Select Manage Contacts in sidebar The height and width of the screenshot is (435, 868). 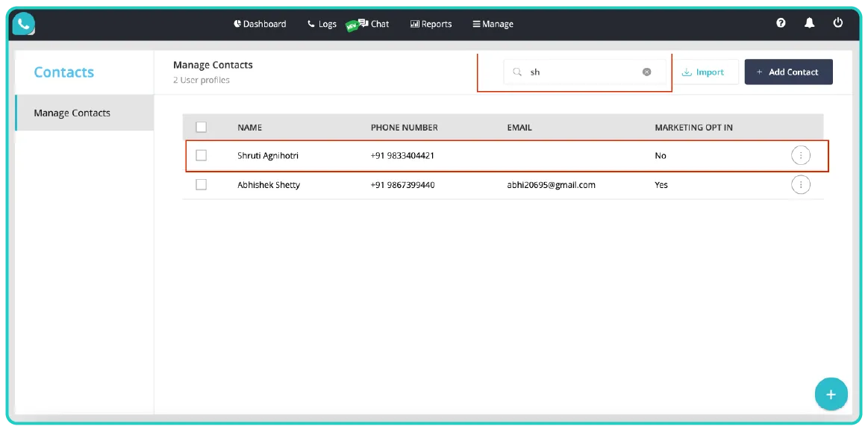pos(84,113)
